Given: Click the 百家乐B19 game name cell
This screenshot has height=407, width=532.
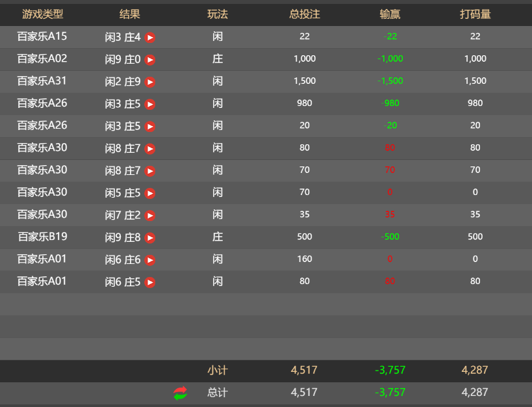Looking at the screenshot, I should pos(43,237).
